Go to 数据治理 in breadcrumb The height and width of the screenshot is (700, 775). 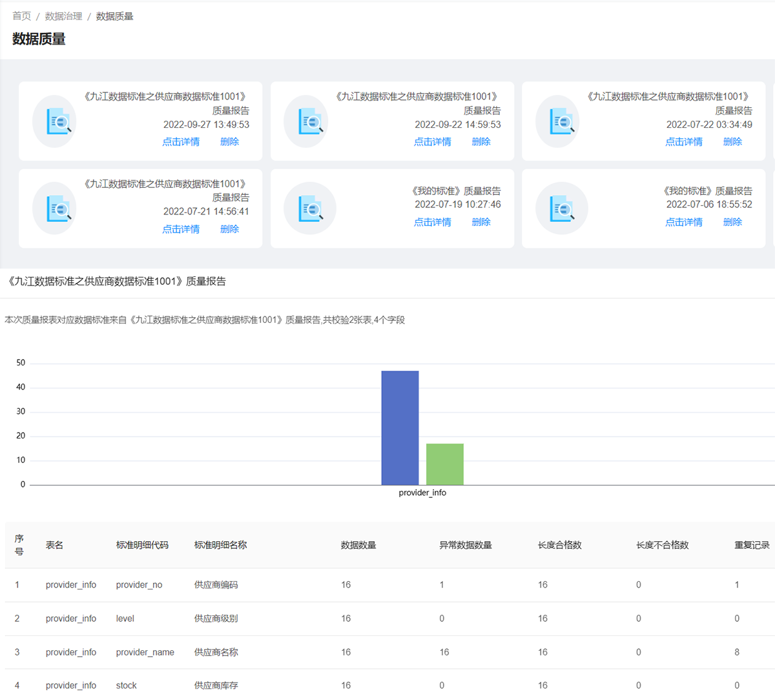[63, 16]
